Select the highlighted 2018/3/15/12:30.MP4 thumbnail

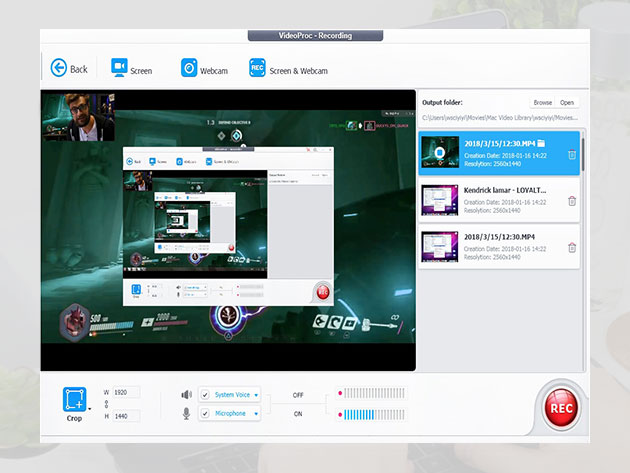[x=440, y=152]
